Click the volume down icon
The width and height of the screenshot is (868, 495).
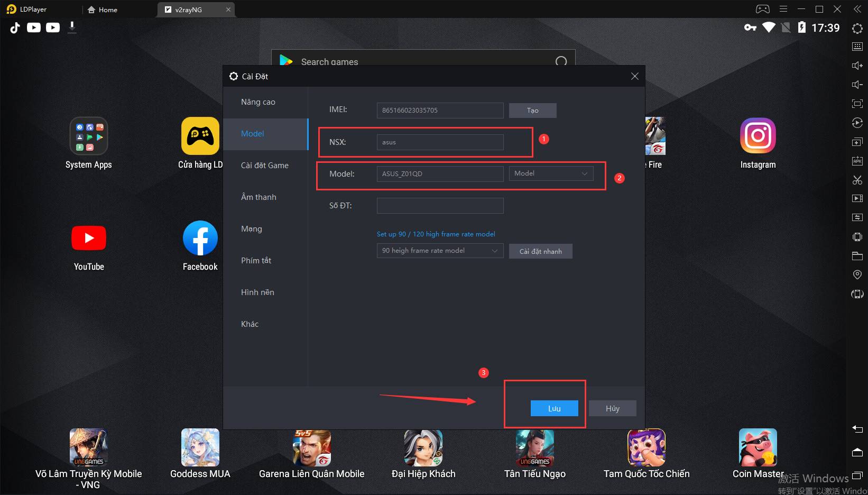click(x=857, y=85)
